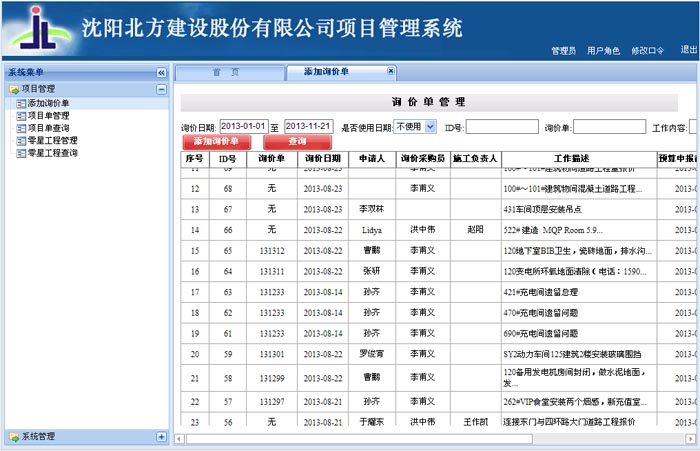Close the 添加询价单 tab
Image resolution: width=700 pixels, height=451 pixels.
[392, 72]
